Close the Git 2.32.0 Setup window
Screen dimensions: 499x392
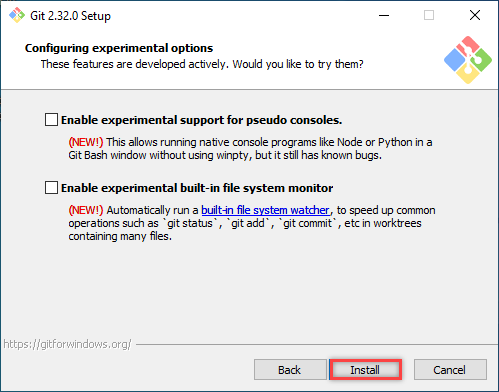click(475, 15)
